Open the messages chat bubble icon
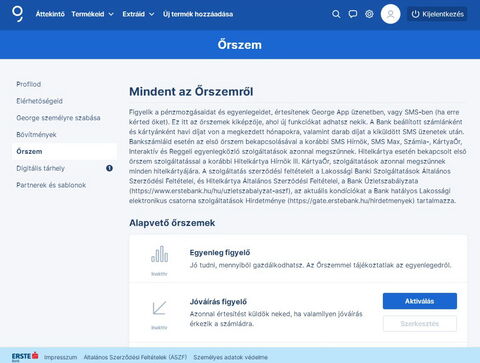This screenshot has width=480, height=363. click(x=353, y=14)
